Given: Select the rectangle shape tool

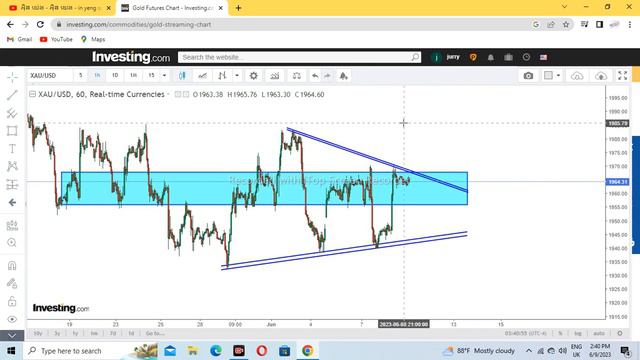Looking at the screenshot, I should 12,131.
